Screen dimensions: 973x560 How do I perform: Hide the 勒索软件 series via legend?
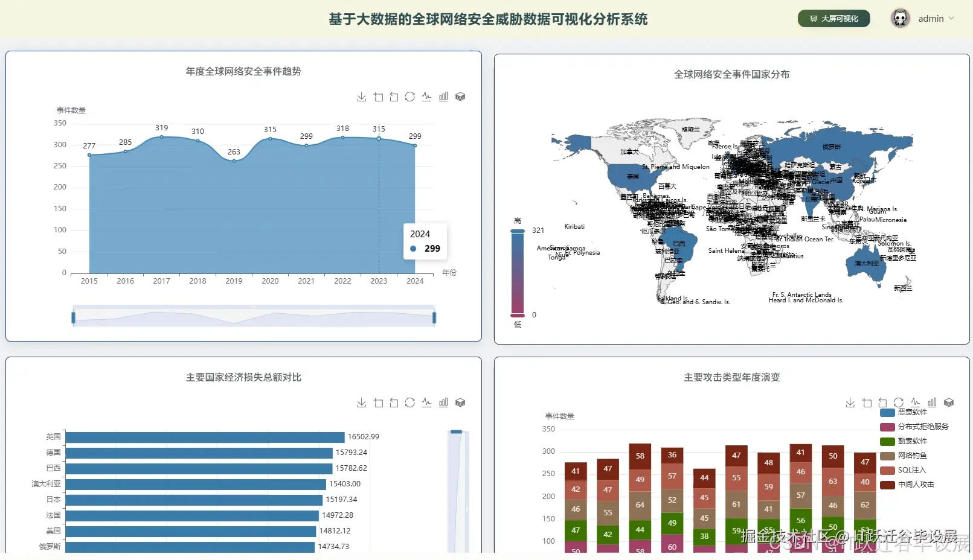tap(904, 441)
